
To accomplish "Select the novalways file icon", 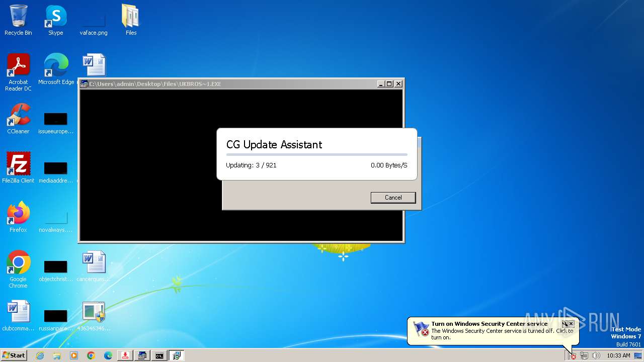I will click(x=56, y=221).
